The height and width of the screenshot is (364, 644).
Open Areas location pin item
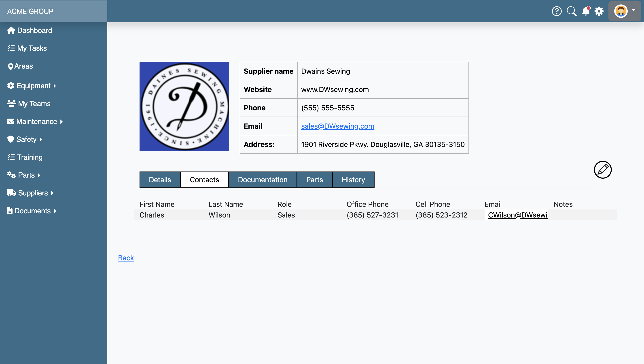(x=21, y=66)
